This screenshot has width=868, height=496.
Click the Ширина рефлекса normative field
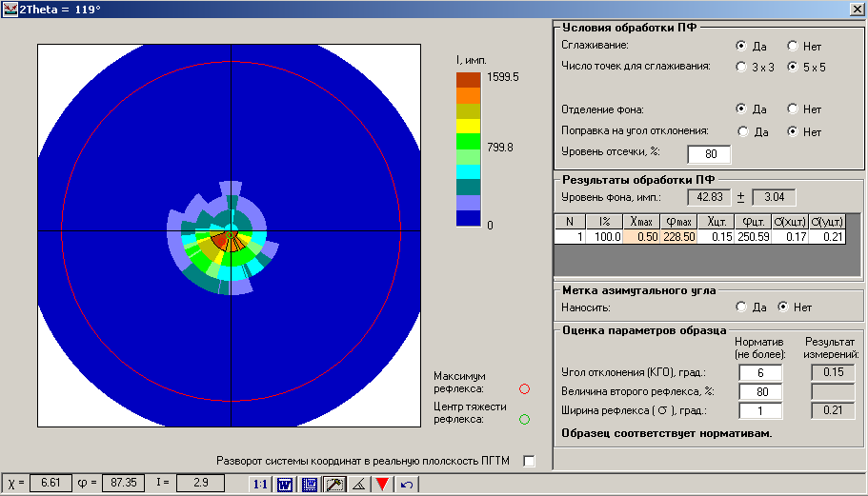point(758,410)
